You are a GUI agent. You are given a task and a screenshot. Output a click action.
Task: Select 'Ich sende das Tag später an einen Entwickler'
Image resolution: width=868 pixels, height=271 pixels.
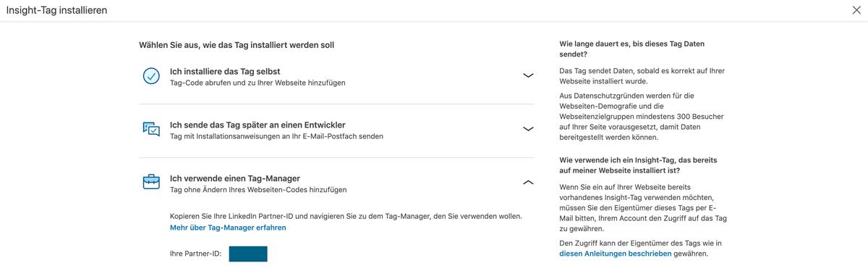point(258,125)
